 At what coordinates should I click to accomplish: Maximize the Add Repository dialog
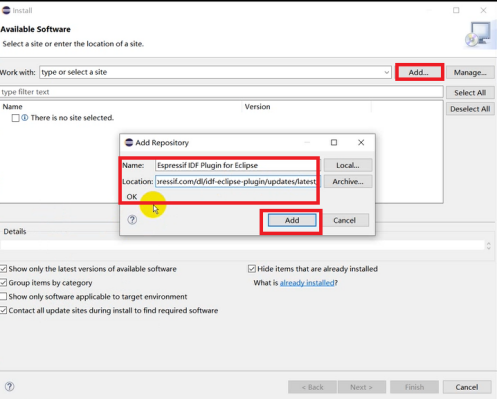click(x=334, y=143)
